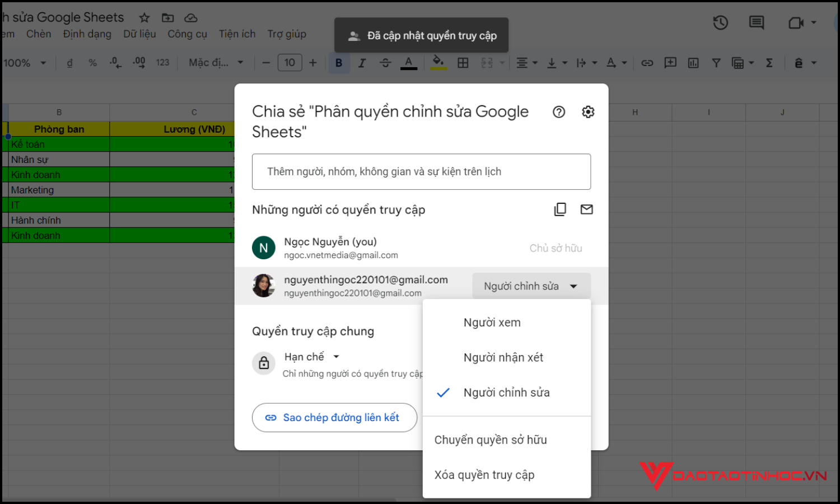Open the borders tool
This screenshot has height=504, width=840.
point(463,62)
